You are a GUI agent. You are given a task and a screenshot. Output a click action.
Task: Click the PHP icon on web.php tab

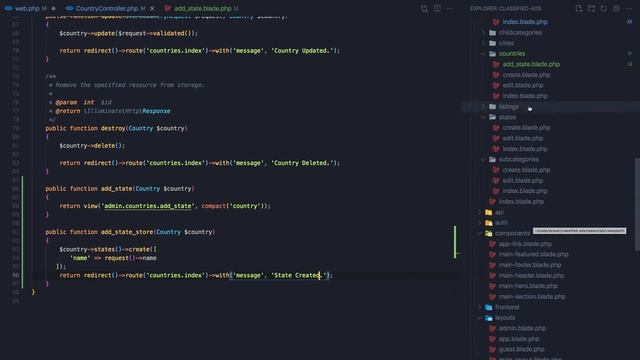(8, 8)
